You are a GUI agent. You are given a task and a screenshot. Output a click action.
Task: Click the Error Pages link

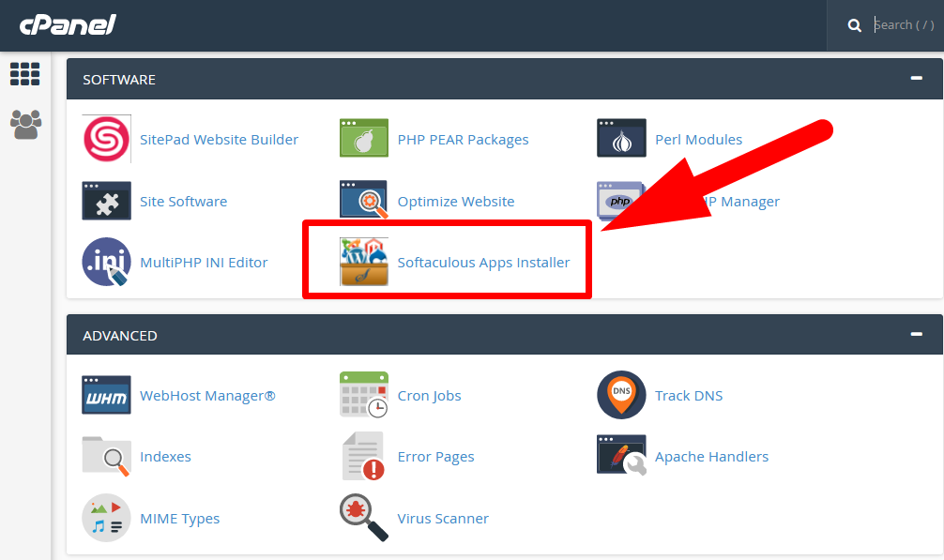pos(436,457)
